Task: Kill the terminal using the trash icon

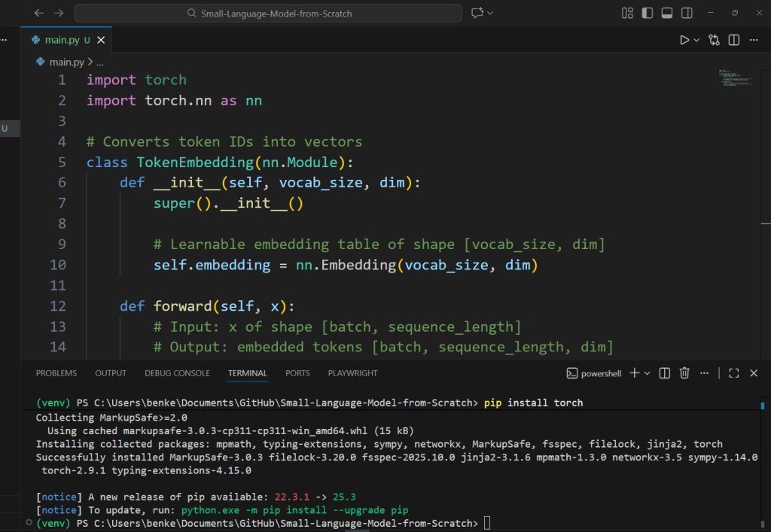Action: click(x=684, y=372)
